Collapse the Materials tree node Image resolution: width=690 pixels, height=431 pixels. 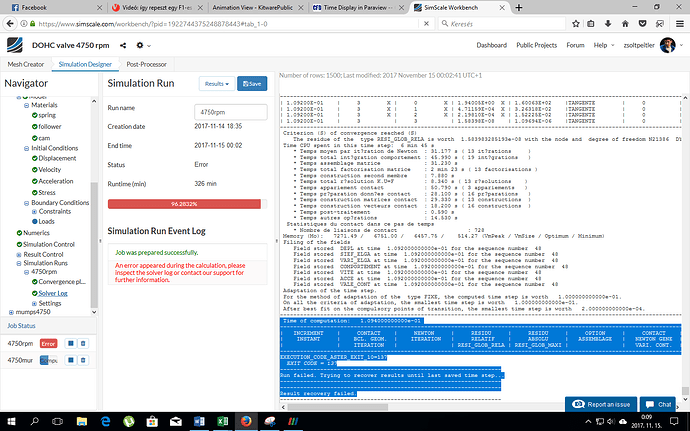click(26, 105)
